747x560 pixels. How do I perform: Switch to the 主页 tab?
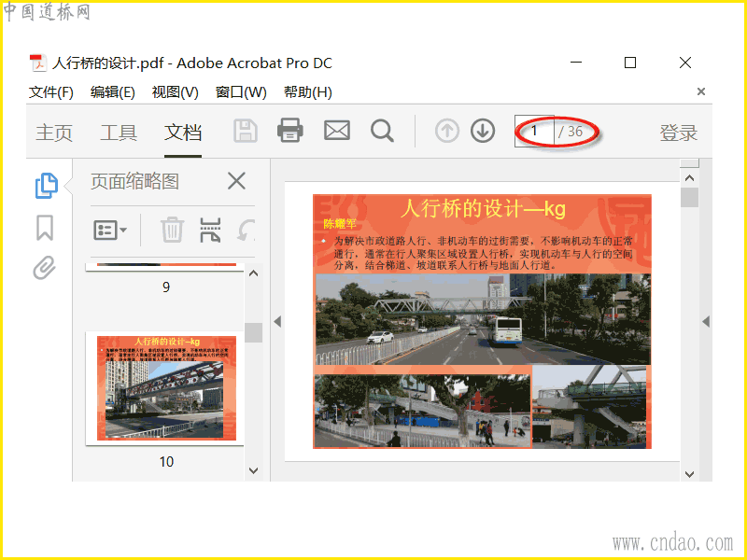(x=54, y=133)
